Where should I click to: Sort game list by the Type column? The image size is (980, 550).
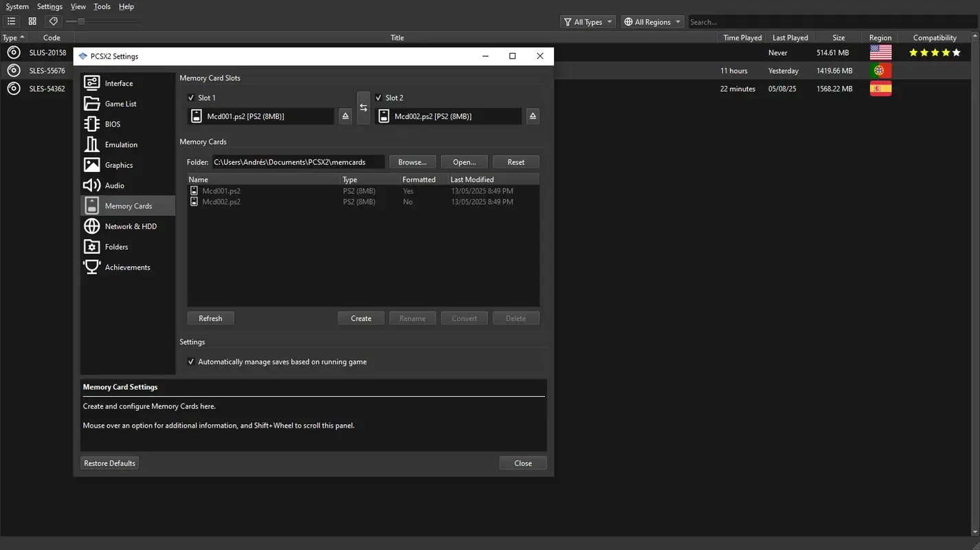pyautogui.click(x=10, y=37)
